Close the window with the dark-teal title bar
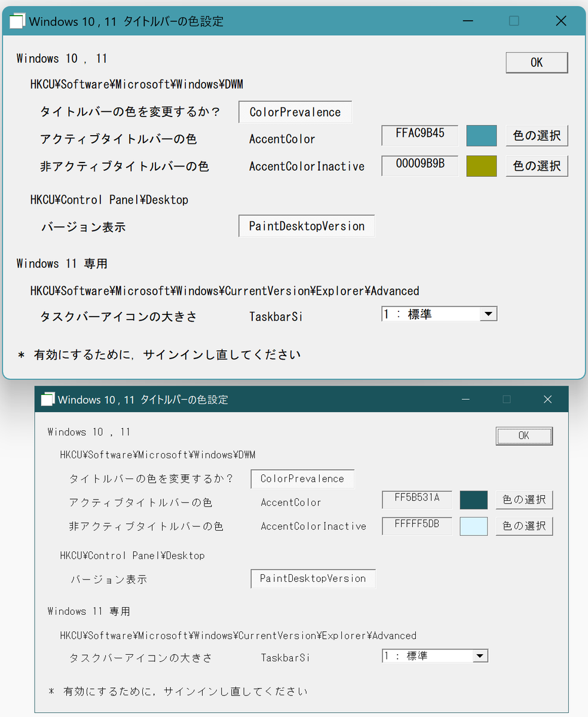 pyautogui.click(x=547, y=400)
